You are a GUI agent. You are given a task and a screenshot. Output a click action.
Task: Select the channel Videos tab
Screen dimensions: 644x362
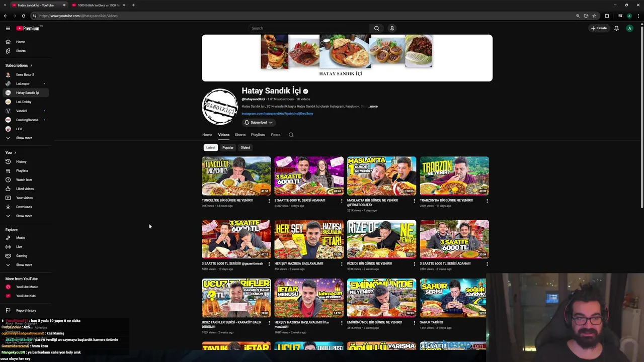point(224,135)
